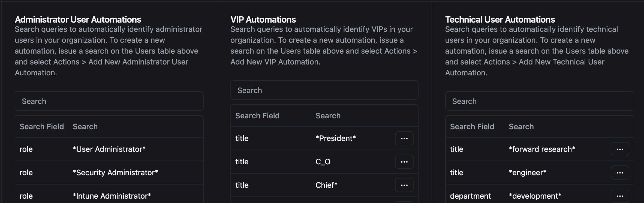The image size is (644, 203).
Task: Open options for the C_O VIP automation
Action: 404,161
